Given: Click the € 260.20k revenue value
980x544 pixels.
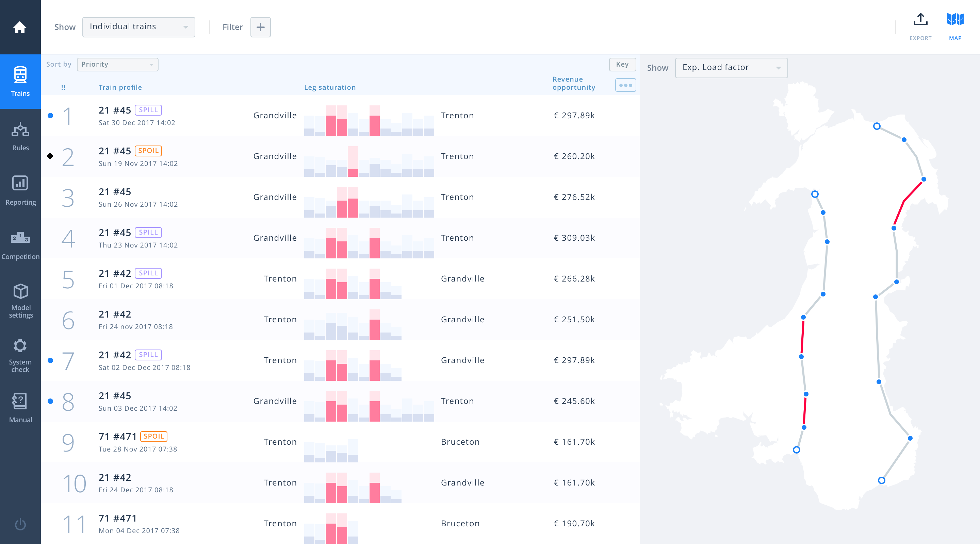Looking at the screenshot, I should click(574, 156).
